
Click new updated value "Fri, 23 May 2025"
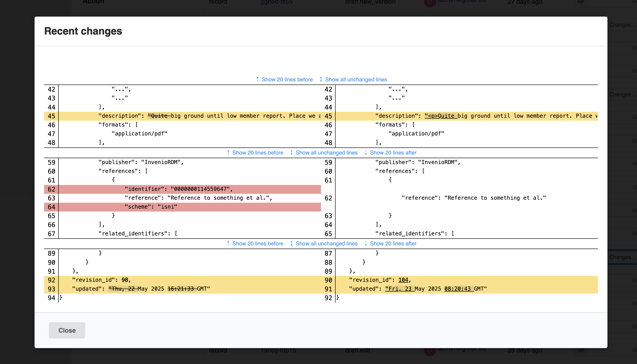[413, 289]
